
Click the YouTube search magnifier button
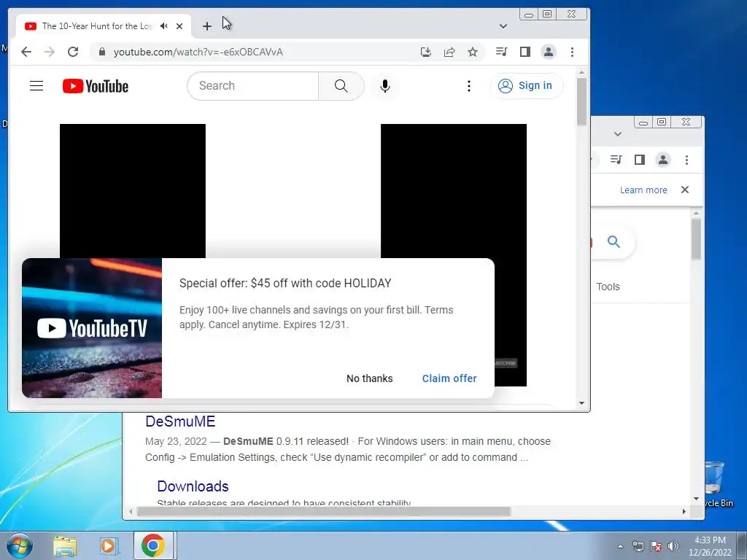tap(341, 86)
